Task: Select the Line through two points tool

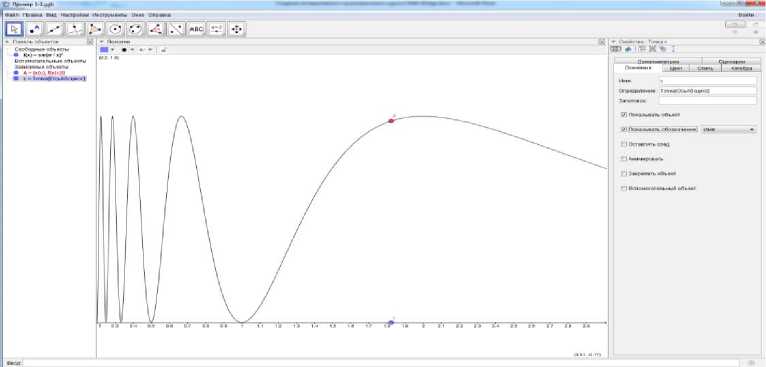Action: click(55, 29)
